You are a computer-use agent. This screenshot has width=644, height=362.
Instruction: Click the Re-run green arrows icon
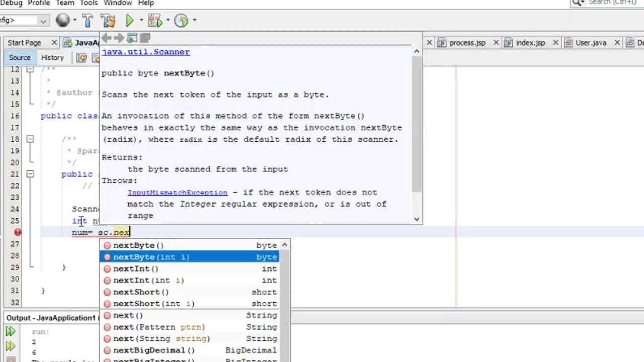tap(10, 331)
